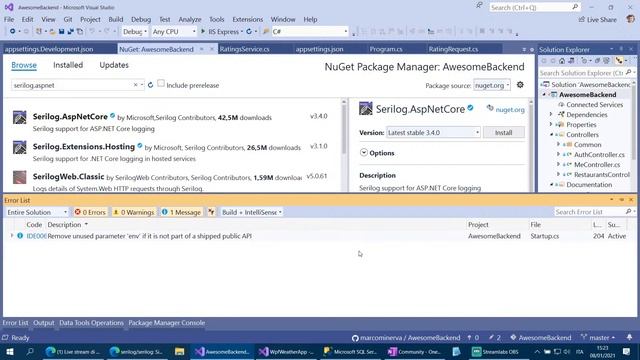This screenshot has height=360, width=640.
Task: Open NuGet package source settings gear
Action: pyautogui.click(x=520, y=85)
